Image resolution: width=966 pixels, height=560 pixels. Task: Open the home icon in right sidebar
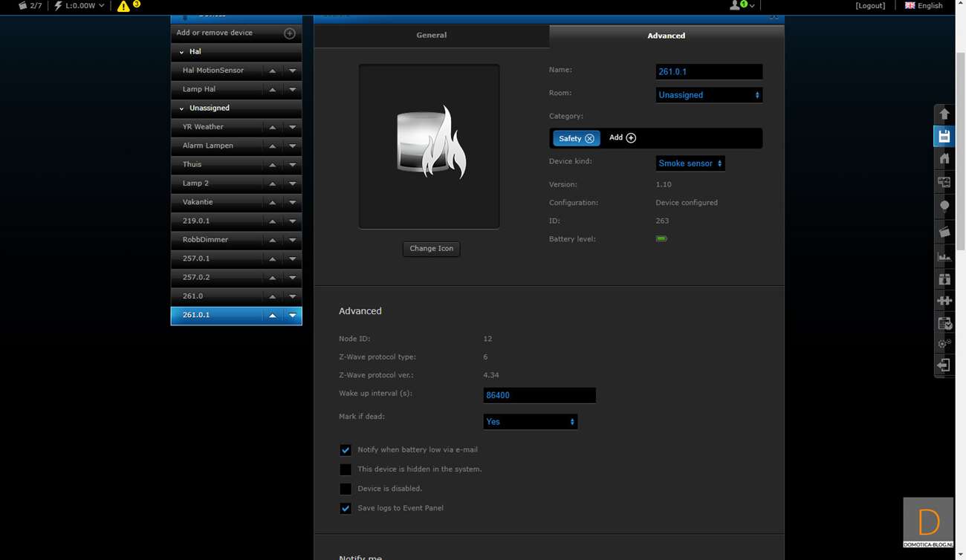(944, 158)
